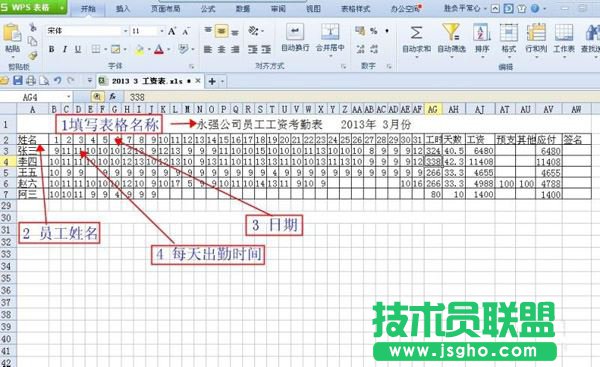Toggle the highlighted middle vertical alignment
Image resolution: width=600 pixels, height=367 pixels.
(222, 31)
